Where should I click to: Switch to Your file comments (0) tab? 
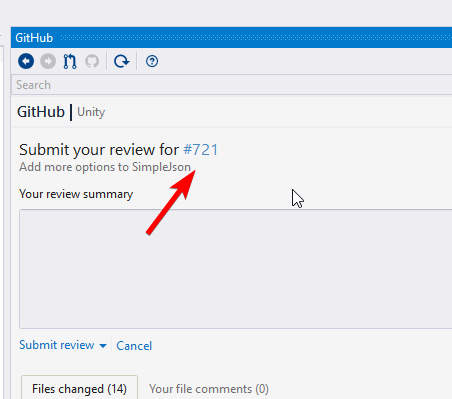coord(209,389)
